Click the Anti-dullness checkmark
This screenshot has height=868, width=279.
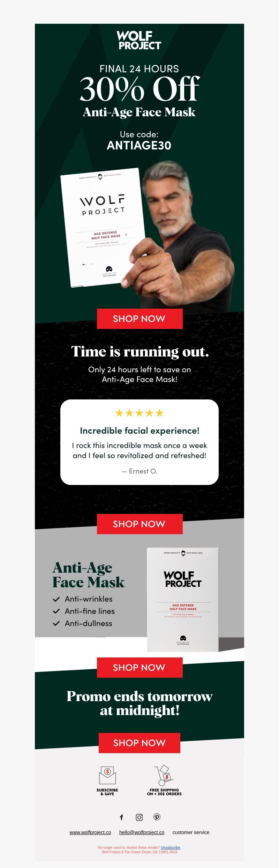56,624
